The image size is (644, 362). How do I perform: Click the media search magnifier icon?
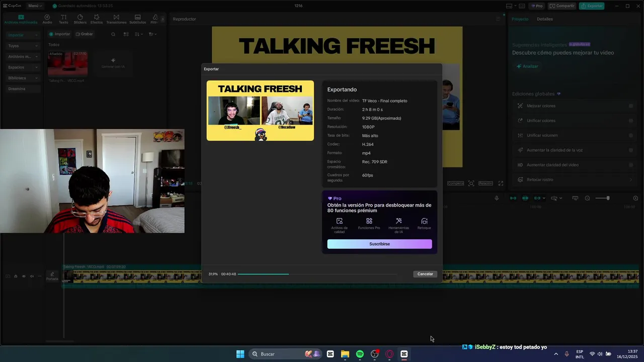tap(113, 34)
